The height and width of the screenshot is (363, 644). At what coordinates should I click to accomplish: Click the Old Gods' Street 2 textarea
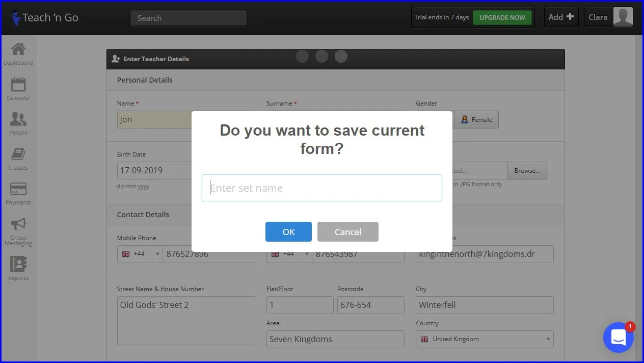[x=186, y=321]
